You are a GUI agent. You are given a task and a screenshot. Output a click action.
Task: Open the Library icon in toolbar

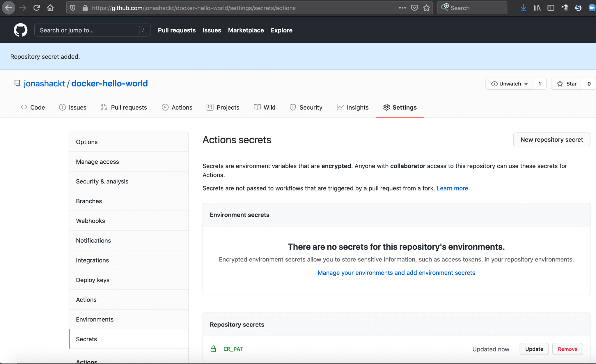tap(537, 8)
